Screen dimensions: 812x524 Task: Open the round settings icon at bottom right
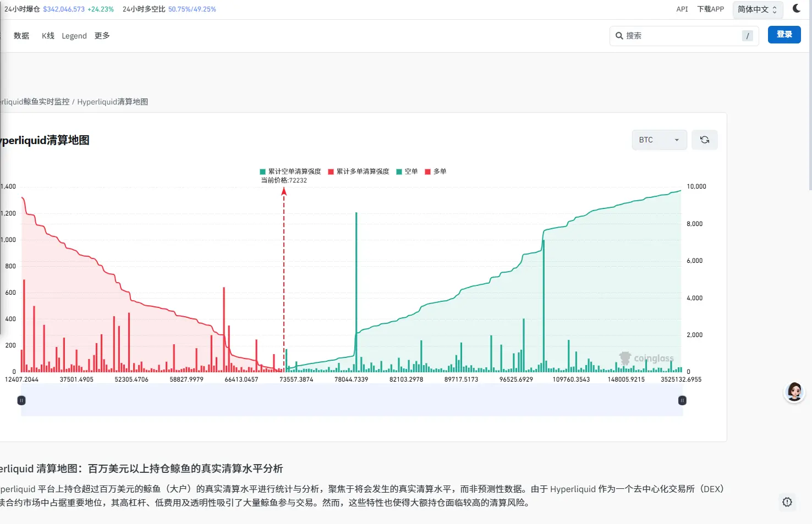point(787,501)
